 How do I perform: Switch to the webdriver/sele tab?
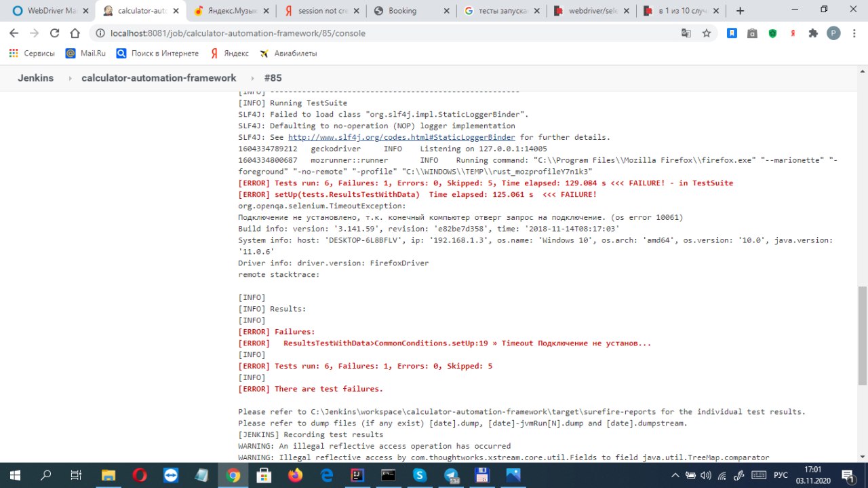point(590,11)
